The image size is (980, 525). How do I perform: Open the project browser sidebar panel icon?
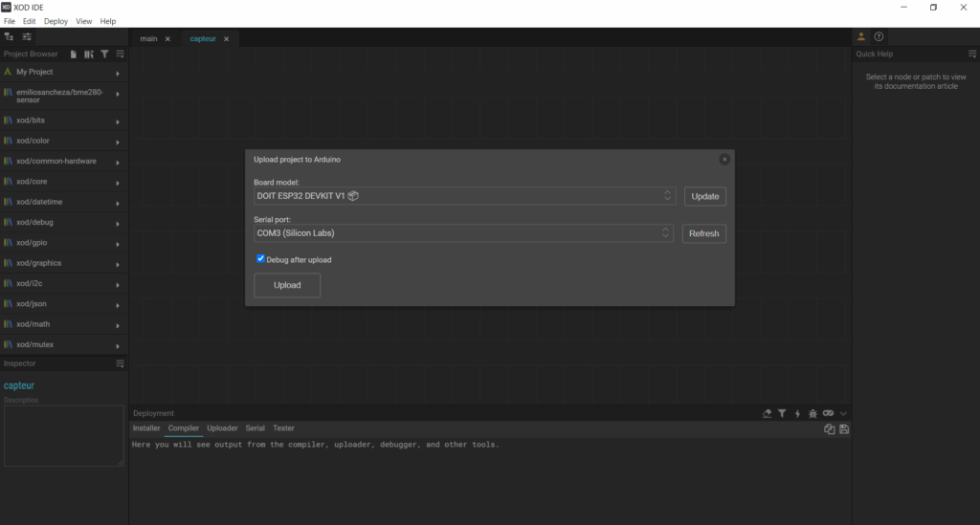click(x=9, y=37)
